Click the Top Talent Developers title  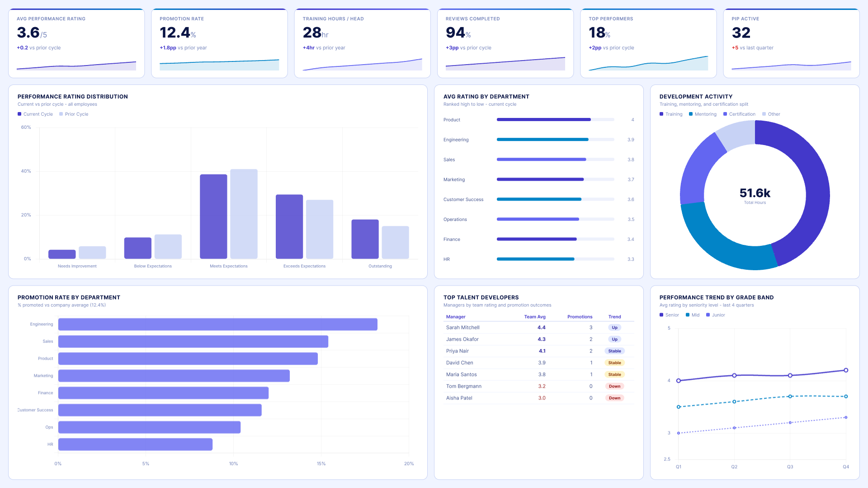(x=481, y=297)
